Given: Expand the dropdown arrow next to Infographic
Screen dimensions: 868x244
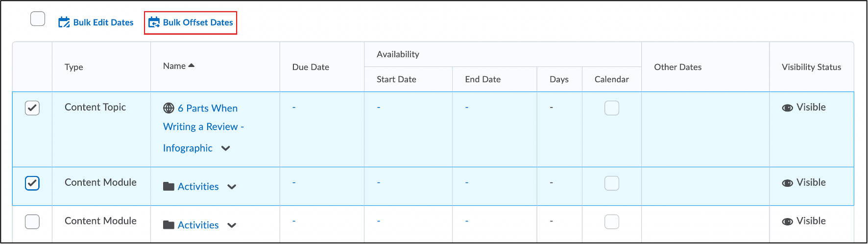Looking at the screenshot, I should tap(225, 148).
